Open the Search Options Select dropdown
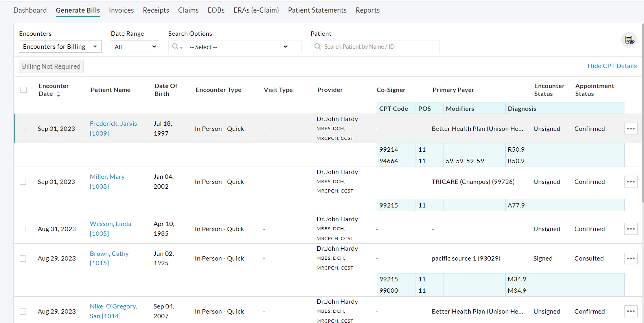 239,47
